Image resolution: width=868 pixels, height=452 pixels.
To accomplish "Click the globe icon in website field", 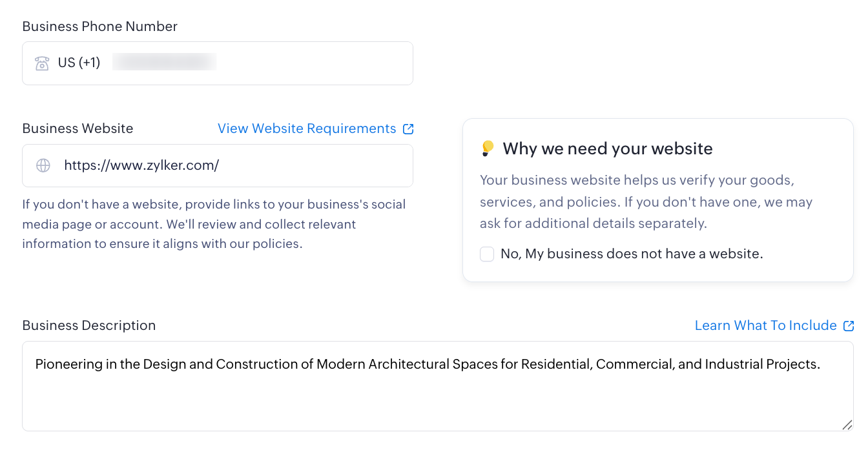I will (43, 165).
